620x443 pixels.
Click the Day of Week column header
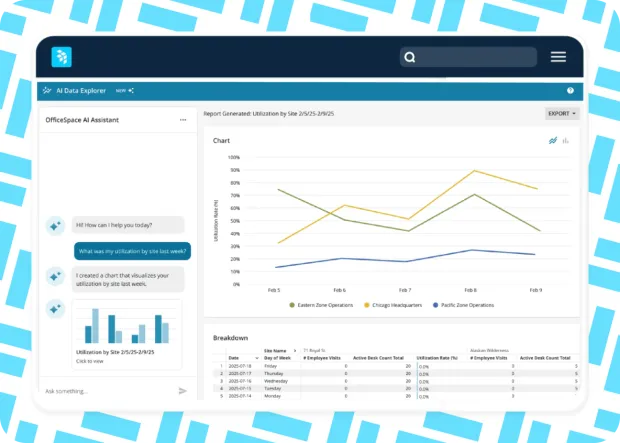coord(277,358)
